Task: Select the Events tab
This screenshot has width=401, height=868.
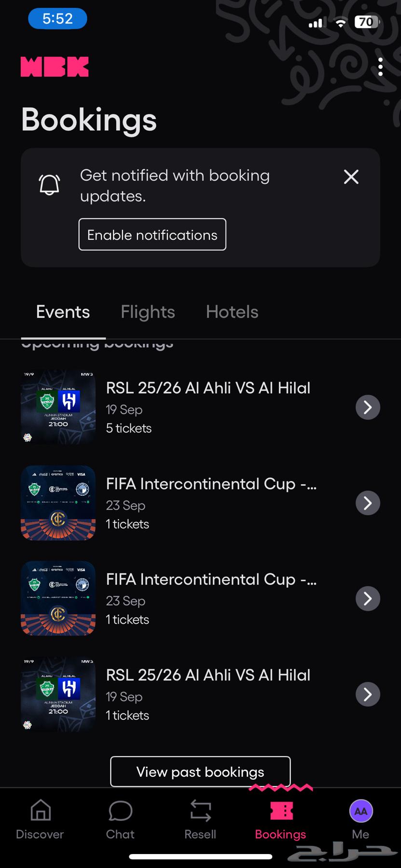Action: pos(63,312)
